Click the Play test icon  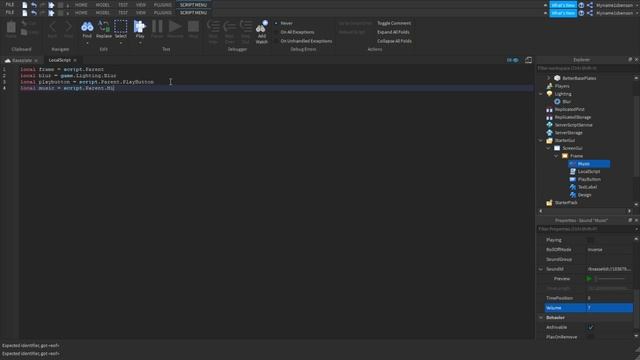point(140,27)
